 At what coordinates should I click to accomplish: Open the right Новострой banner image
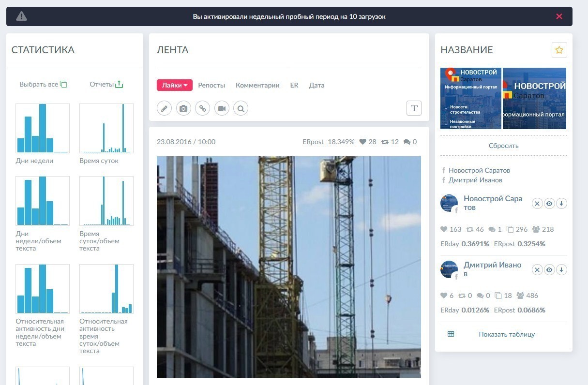click(x=534, y=99)
